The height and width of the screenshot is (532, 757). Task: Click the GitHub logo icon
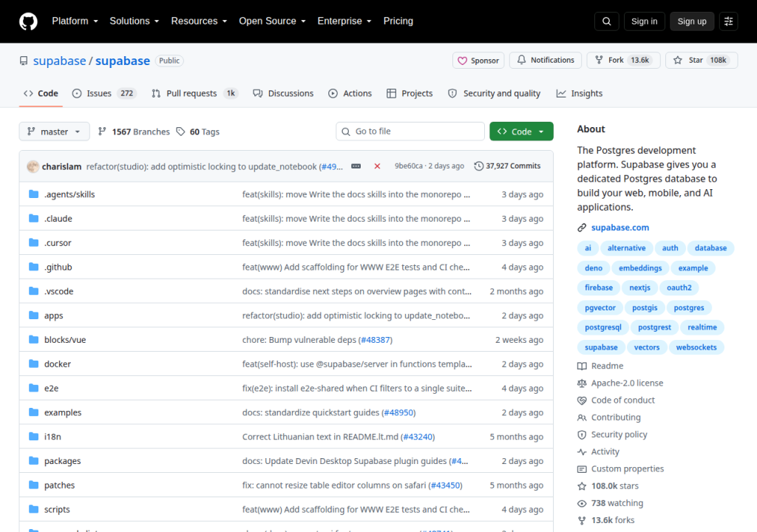pyautogui.click(x=28, y=21)
